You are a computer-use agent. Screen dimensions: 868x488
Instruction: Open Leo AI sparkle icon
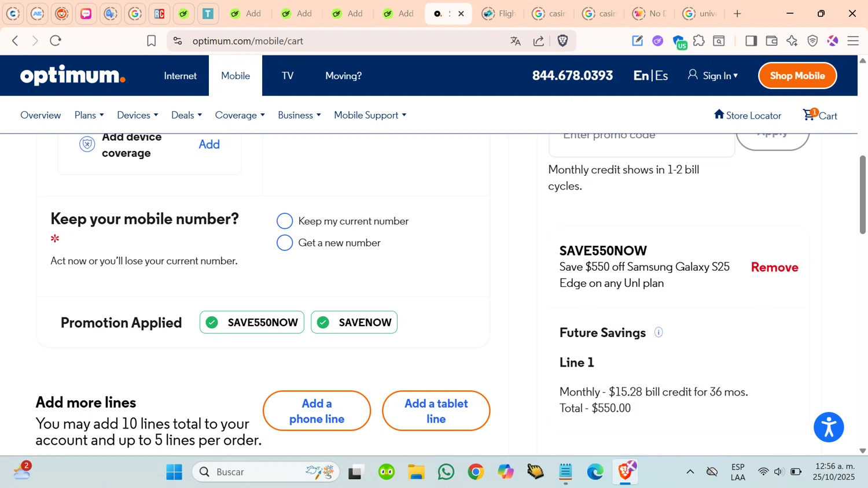(792, 40)
